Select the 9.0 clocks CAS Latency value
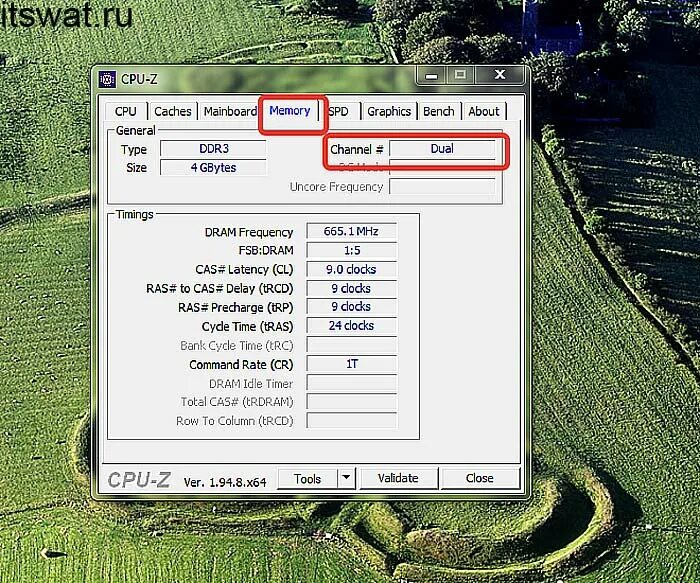Viewport: 700px width, 583px height. pos(351,270)
